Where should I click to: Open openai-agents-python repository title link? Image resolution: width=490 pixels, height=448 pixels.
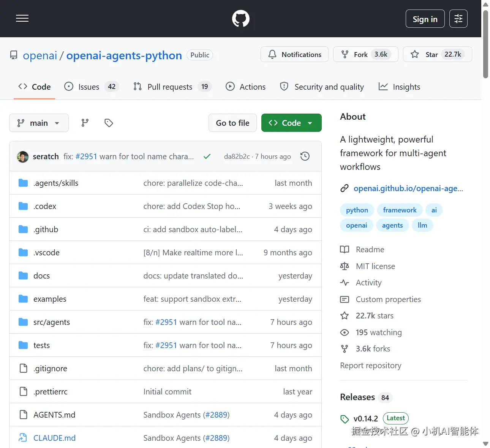pos(124,55)
